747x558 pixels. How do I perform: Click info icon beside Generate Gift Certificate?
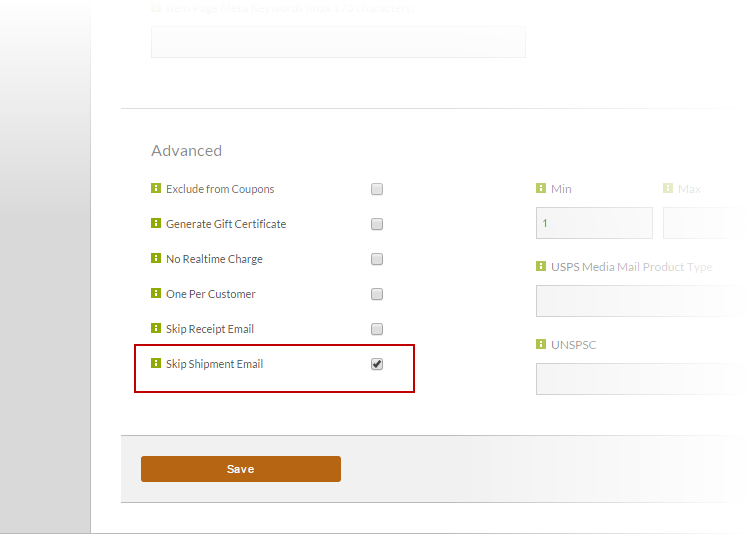[x=156, y=223]
